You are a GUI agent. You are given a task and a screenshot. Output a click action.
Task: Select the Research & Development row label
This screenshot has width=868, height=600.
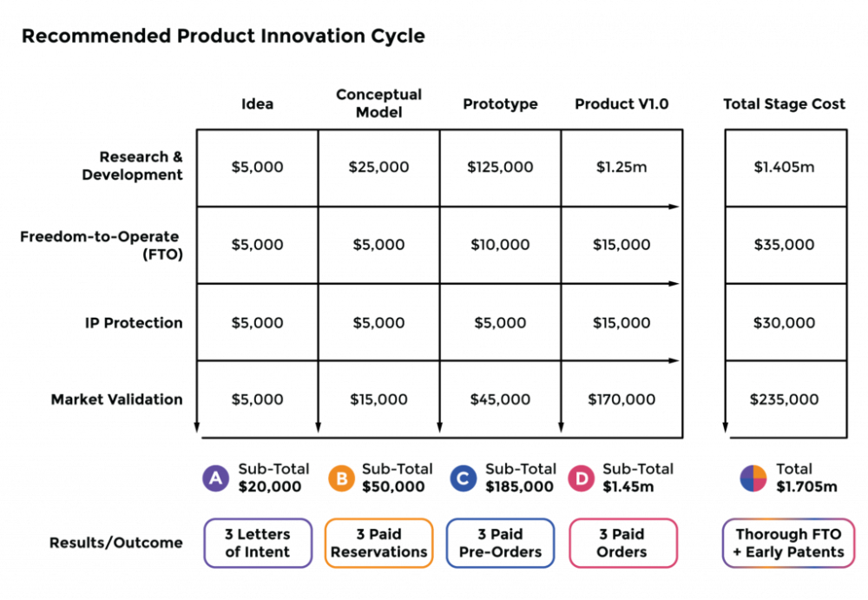[x=133, y=166]
